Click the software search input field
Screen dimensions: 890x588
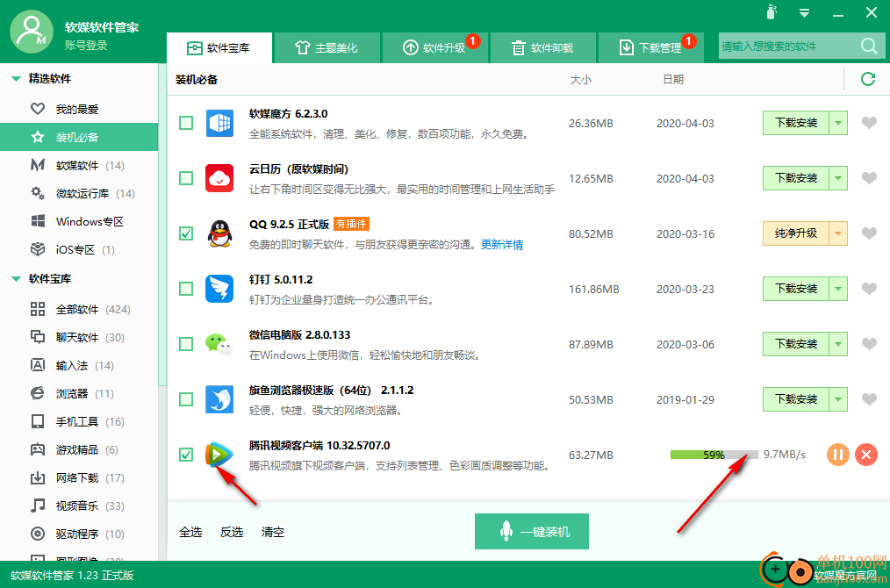(x=789, y=46)
